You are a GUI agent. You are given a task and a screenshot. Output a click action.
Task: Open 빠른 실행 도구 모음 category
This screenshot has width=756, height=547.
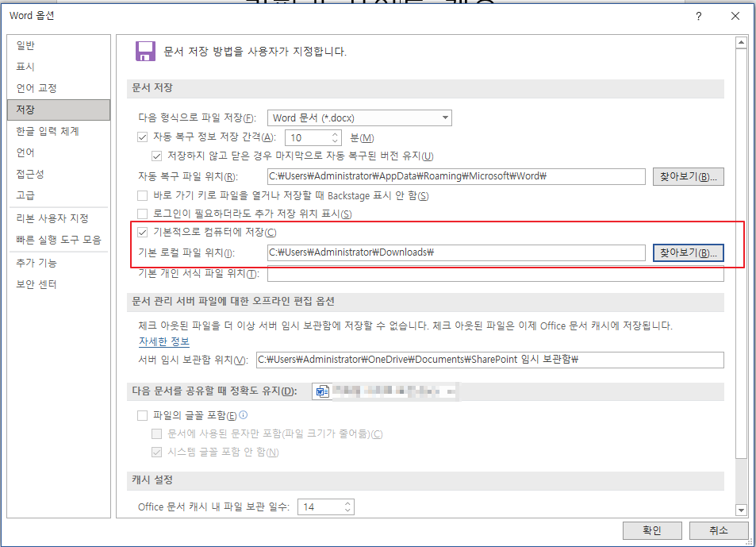click(x=59, y=240)
